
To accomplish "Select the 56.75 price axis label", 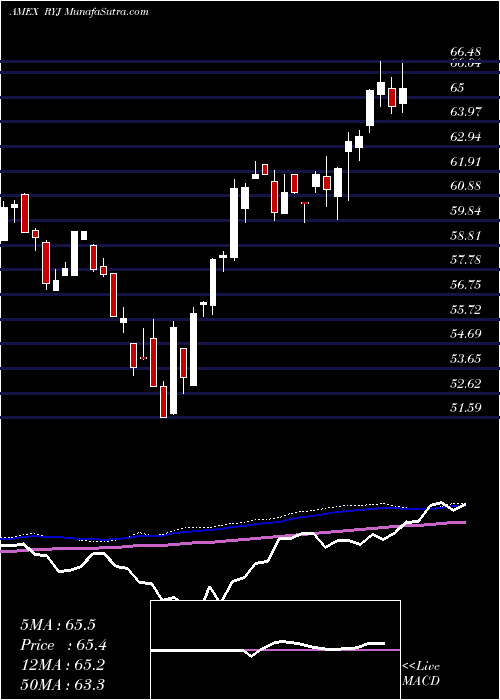I will [x=466, y=285].
